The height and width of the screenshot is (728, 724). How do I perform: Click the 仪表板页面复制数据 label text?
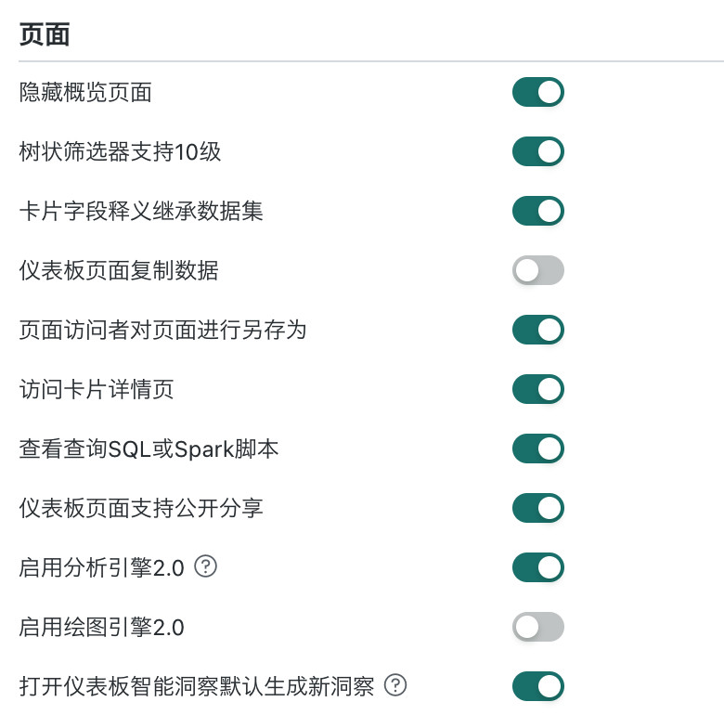119,270
